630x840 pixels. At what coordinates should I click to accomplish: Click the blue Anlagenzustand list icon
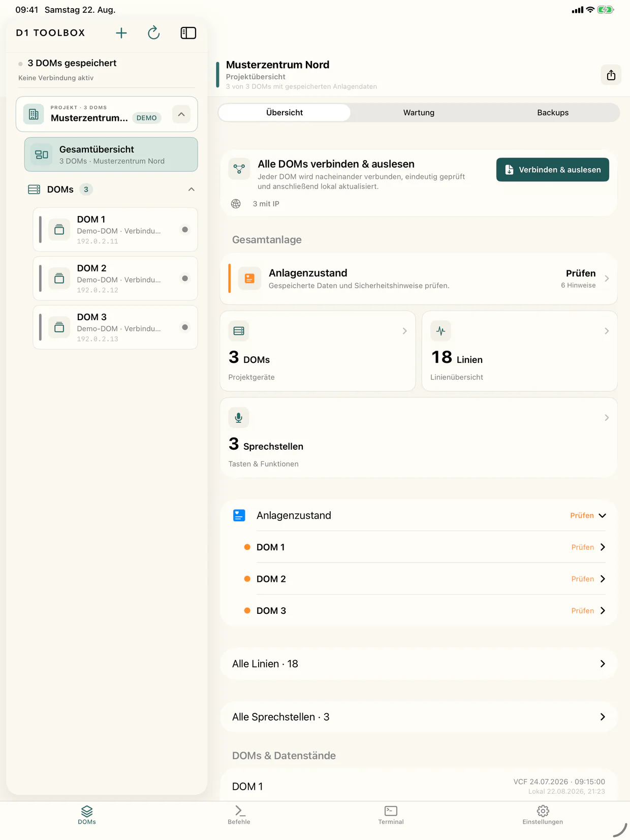pyautogui.click(x=239, y=515)
